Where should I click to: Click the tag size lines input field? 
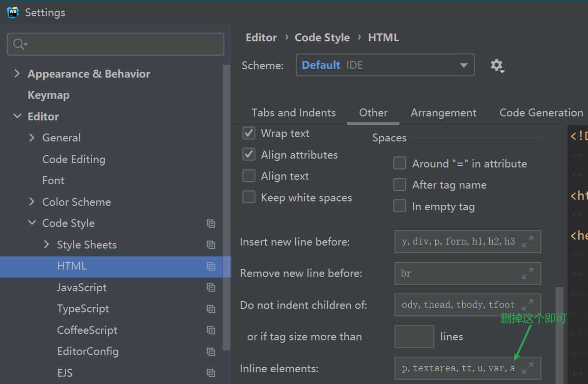coord(414,336)
